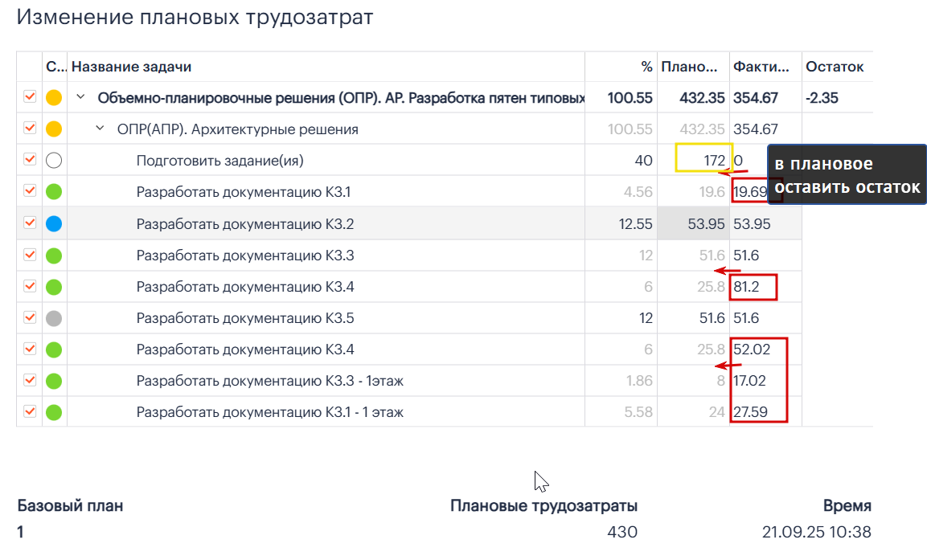Click green status circle of К3.1 - 1 этаж row
Screen dimensions: 927x560
coord(54,412)
